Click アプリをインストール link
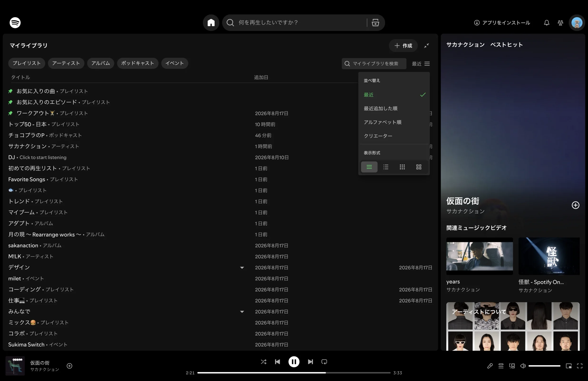Viewport: 588px width, 381px height. [x=502, y=23]
